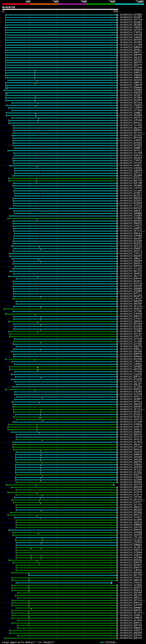Click hit label UniRef100_B6TI55
The image size is (146, 644).
tap(131, 575)
